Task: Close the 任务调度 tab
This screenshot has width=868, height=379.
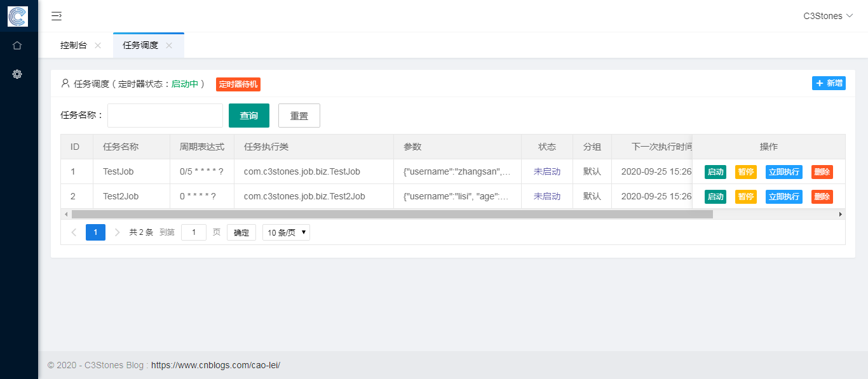Action: tap(169, 46)
